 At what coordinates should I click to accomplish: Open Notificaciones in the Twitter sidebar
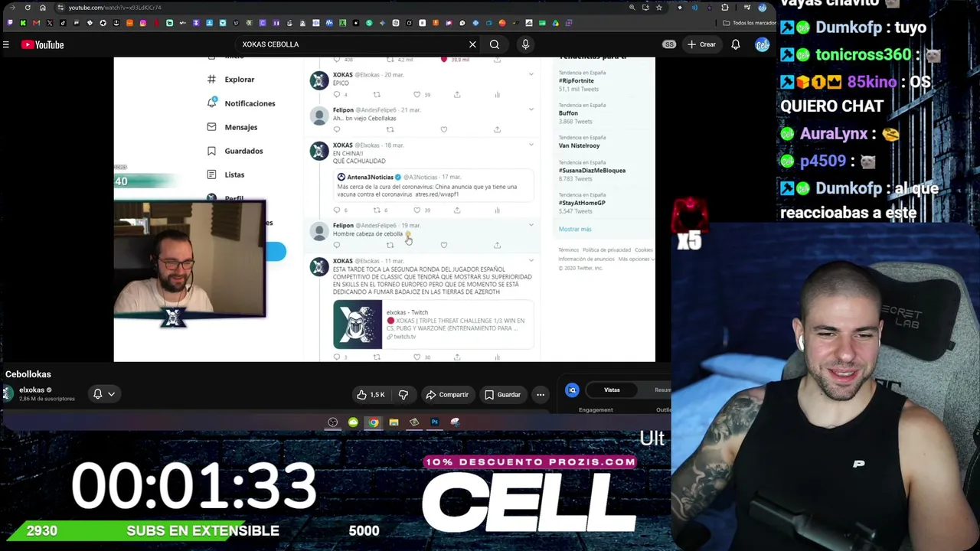click(x=241, y=103)
